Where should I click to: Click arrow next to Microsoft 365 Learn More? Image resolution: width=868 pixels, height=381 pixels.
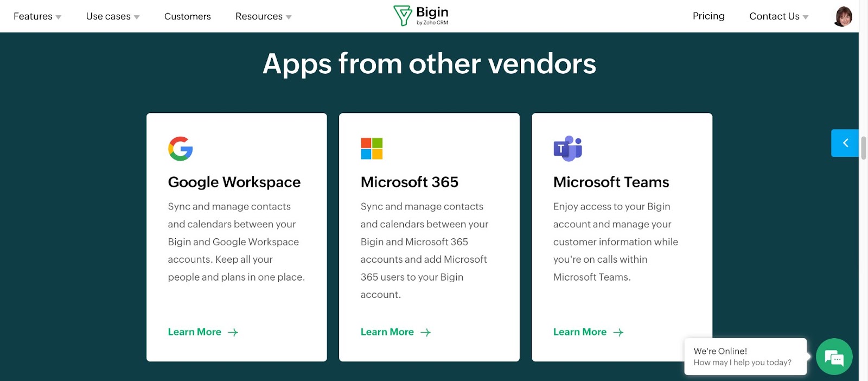click(x=426, y=332)
